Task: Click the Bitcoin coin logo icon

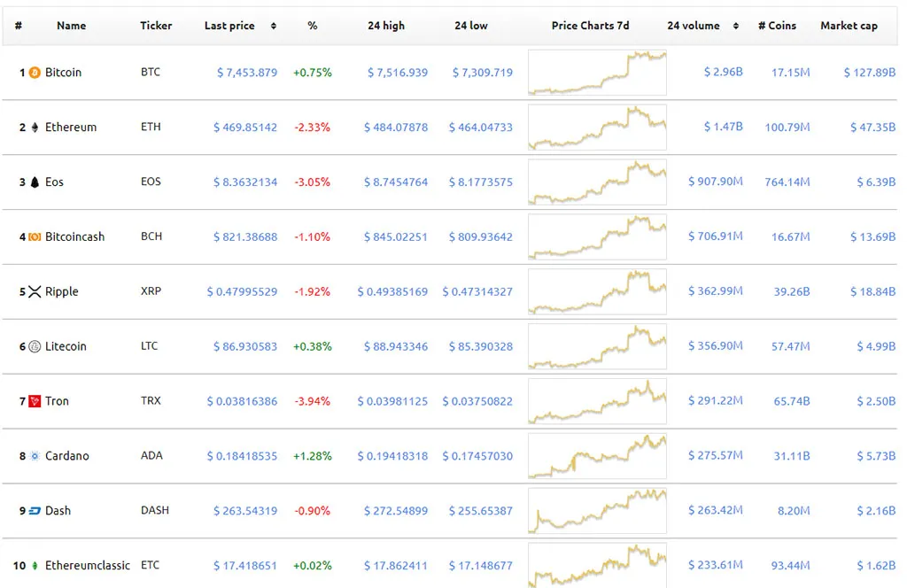Action: 35,73
